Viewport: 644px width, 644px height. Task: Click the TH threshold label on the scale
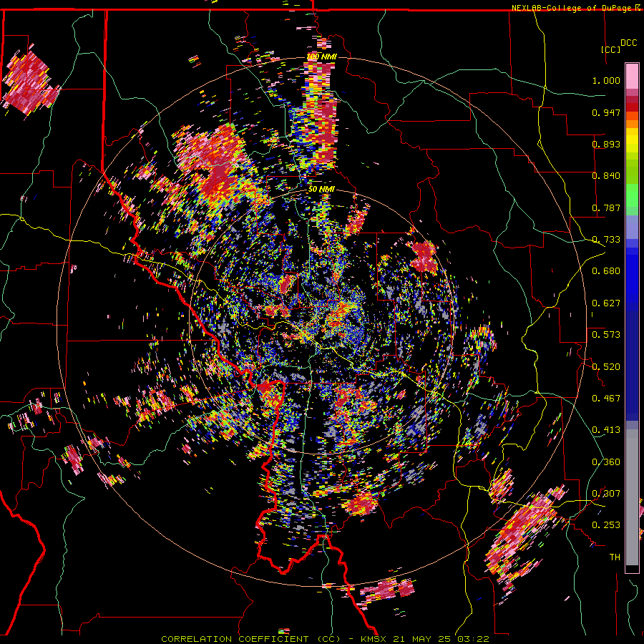pos(615,557)
